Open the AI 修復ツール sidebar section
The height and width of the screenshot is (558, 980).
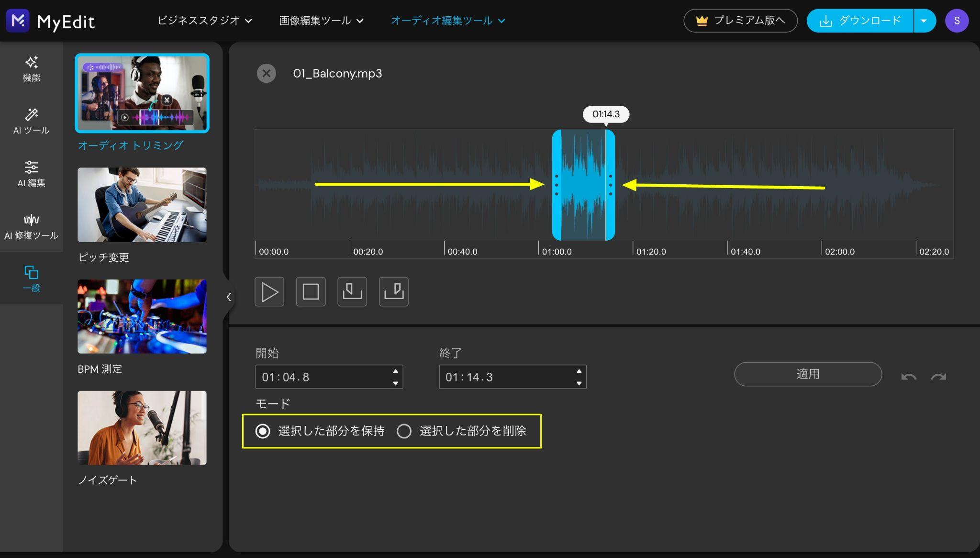tap(31, 226)
